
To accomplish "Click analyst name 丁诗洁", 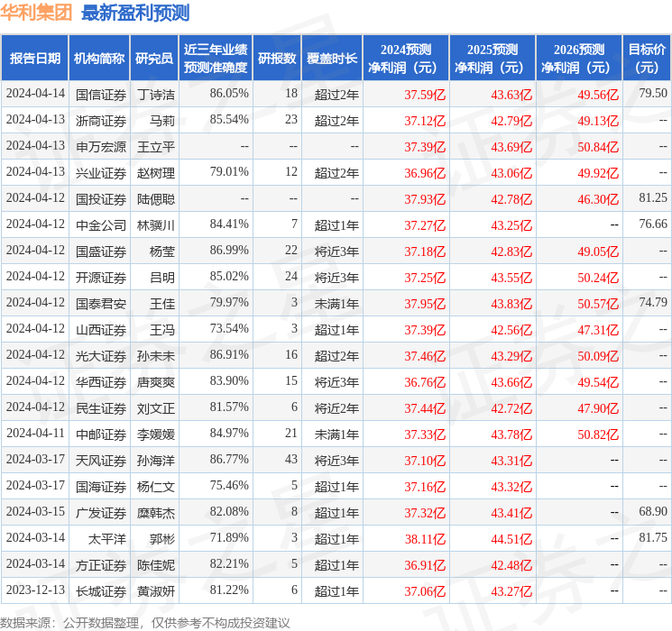I will tap(155, 95).
